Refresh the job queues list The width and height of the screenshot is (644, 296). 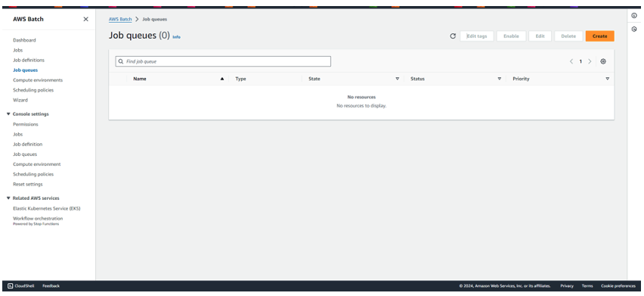453,36
